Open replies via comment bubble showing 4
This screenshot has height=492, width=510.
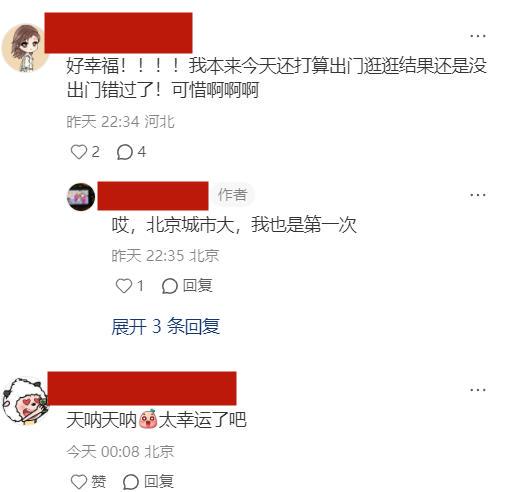131,152
